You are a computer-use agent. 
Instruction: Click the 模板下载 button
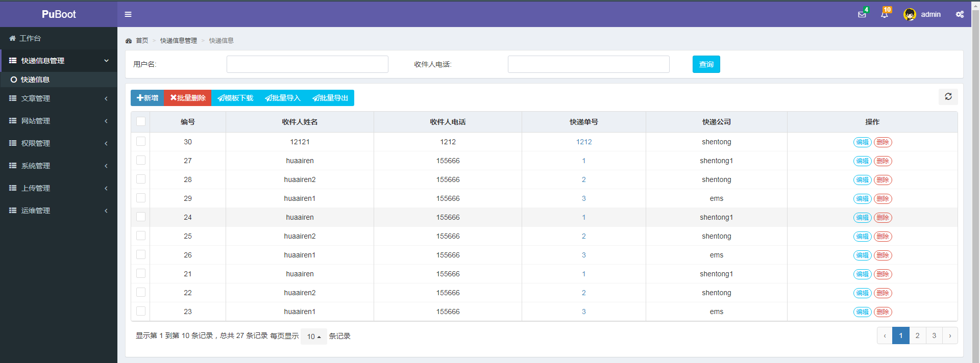click(235, 98)
